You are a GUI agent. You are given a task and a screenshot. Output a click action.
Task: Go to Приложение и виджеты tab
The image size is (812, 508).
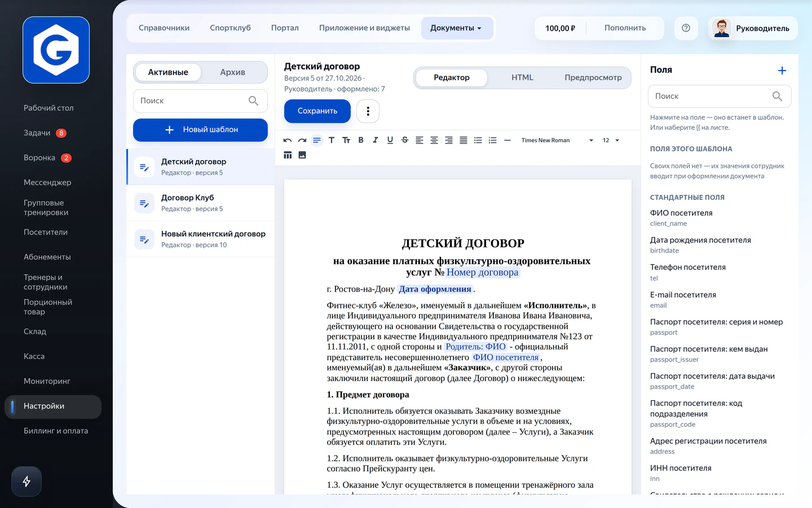[x=364, y=28]
